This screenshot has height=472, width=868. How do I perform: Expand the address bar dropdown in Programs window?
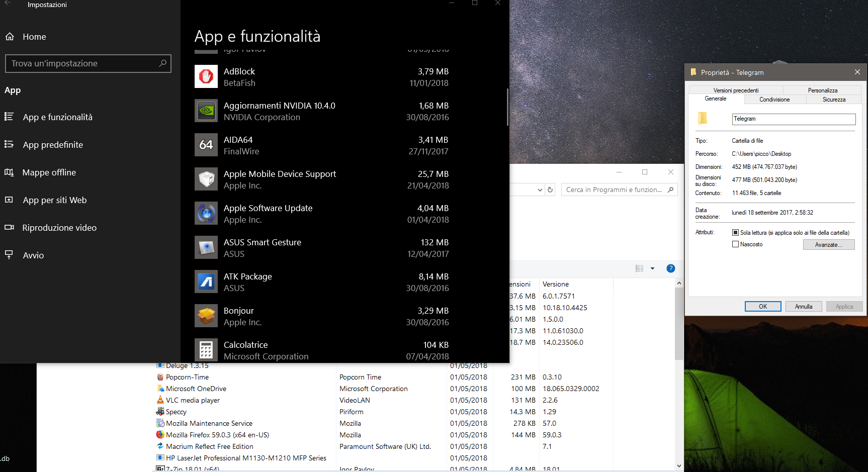click(x=540, y=190)
